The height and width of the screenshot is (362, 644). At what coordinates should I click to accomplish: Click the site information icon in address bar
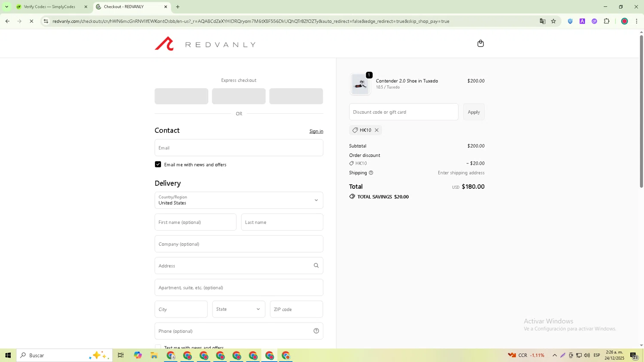coord(46,21)
